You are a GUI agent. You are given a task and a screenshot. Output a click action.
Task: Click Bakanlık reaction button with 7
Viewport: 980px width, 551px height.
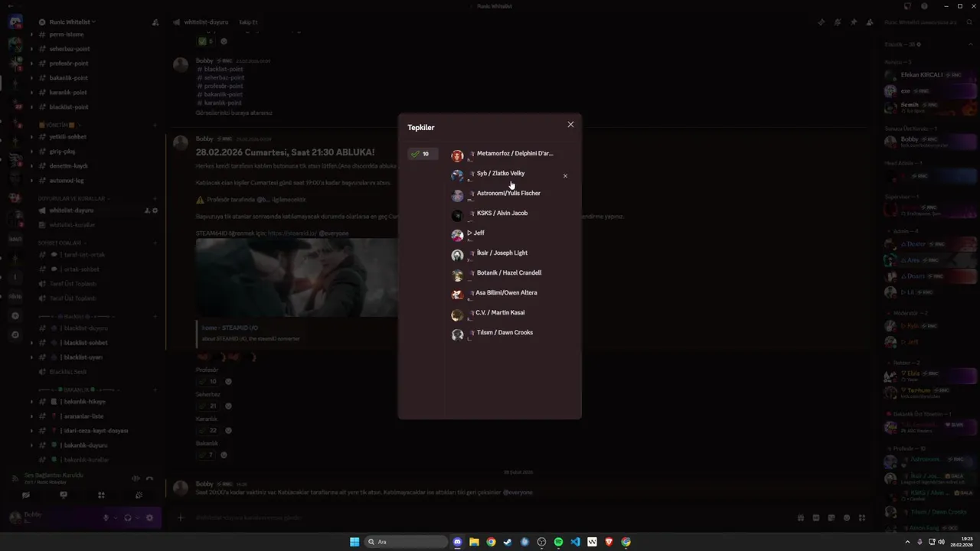206,455
